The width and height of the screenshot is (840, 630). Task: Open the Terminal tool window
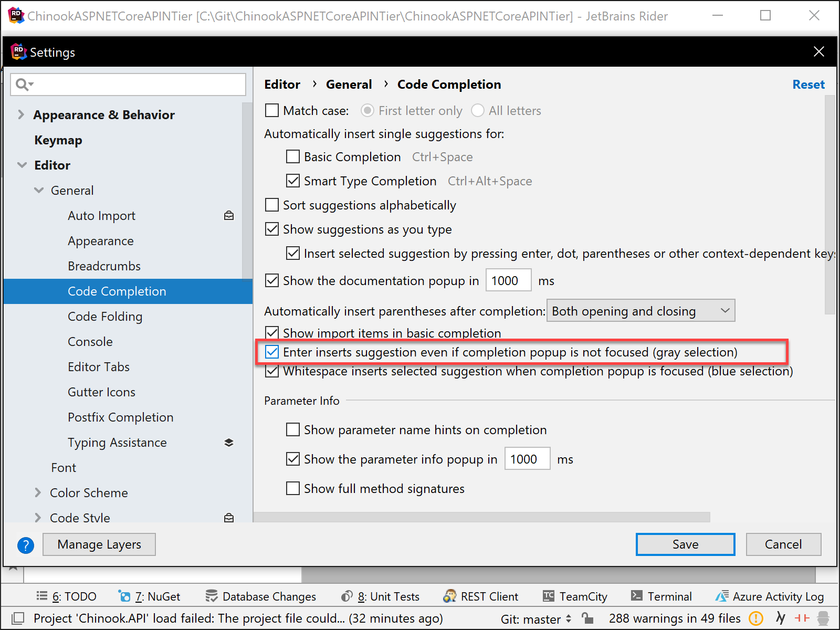[x=661, y=596]
